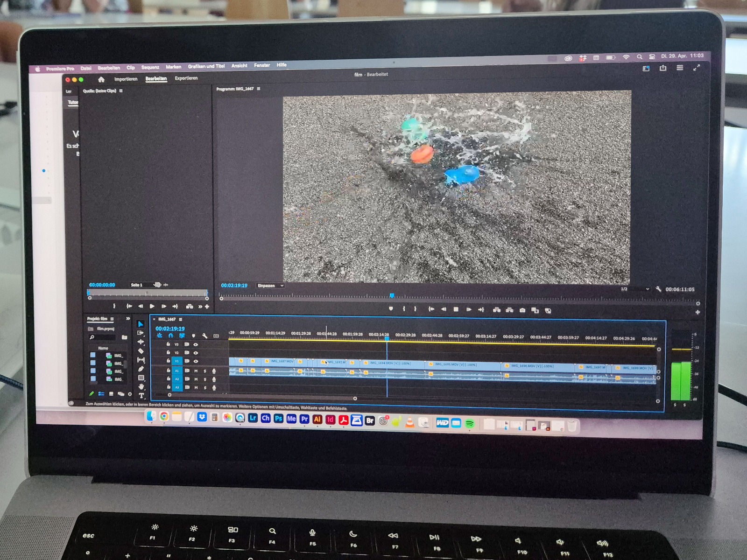Stop playback in the Program monitor
Screen dimensions: 747x560
(x=456, y=309)
